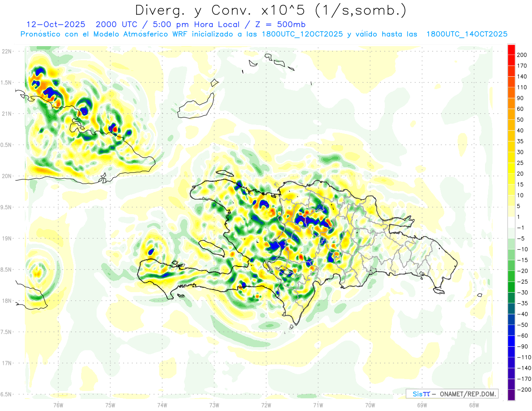This screenshot has height=411, width=532.
Task: Click the legend value "-1"
Action: pos(521,227)
